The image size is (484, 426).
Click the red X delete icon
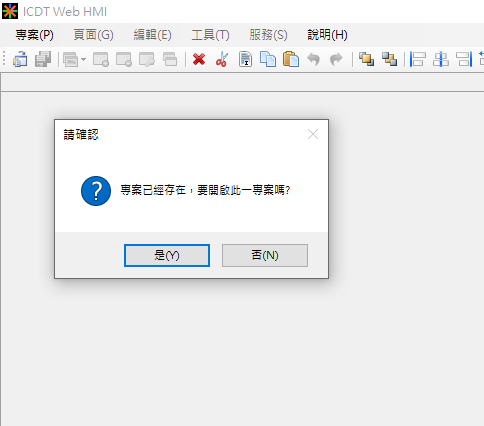199,60
